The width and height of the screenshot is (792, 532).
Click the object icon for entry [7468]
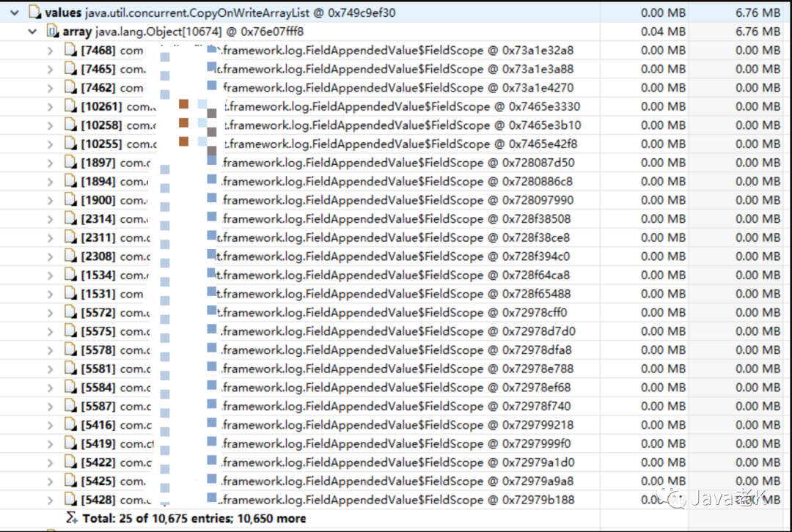[x=70, y=50]
